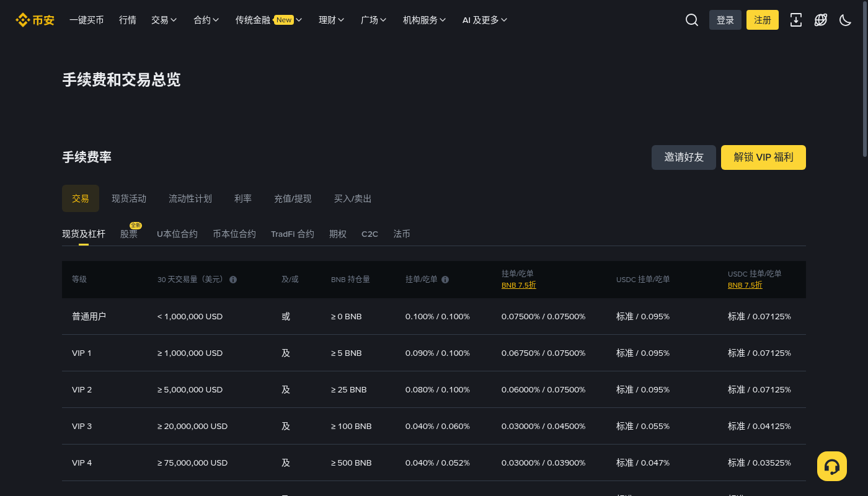Viewport: 868px width, 496px height.
Task: Expand the 传统金融 New dropdown
Action: click(x=269, y=20)
